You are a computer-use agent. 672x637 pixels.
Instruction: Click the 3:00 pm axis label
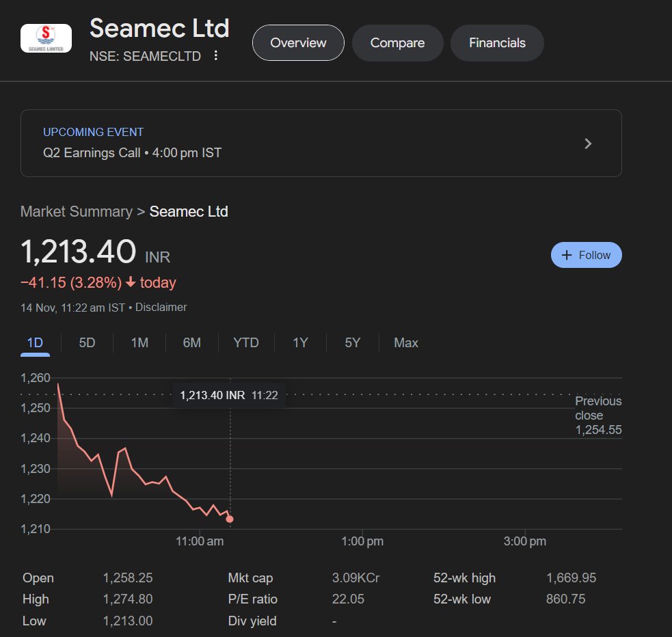tap(524, 541)
